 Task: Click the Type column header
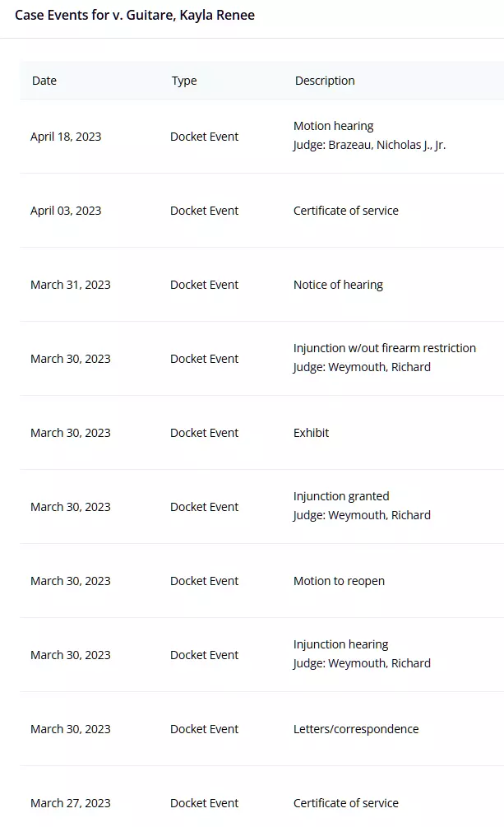(x=184, y=81)
